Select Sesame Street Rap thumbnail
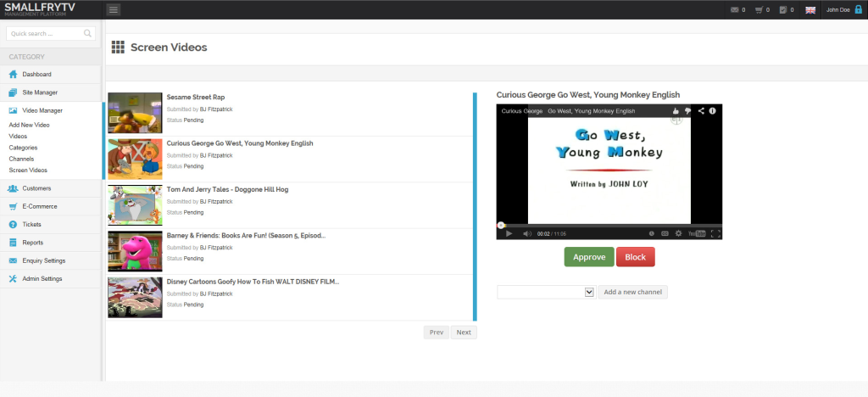 [135, 113]
